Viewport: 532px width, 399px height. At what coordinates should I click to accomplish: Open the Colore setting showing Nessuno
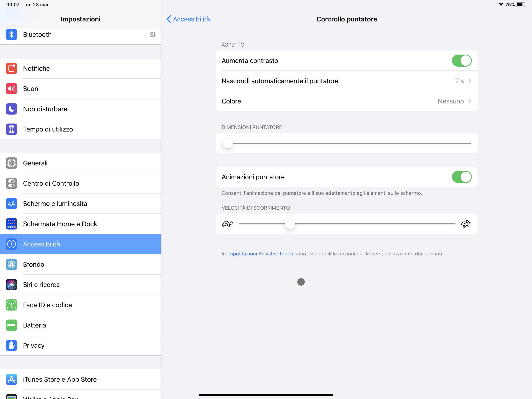point(346,101)
